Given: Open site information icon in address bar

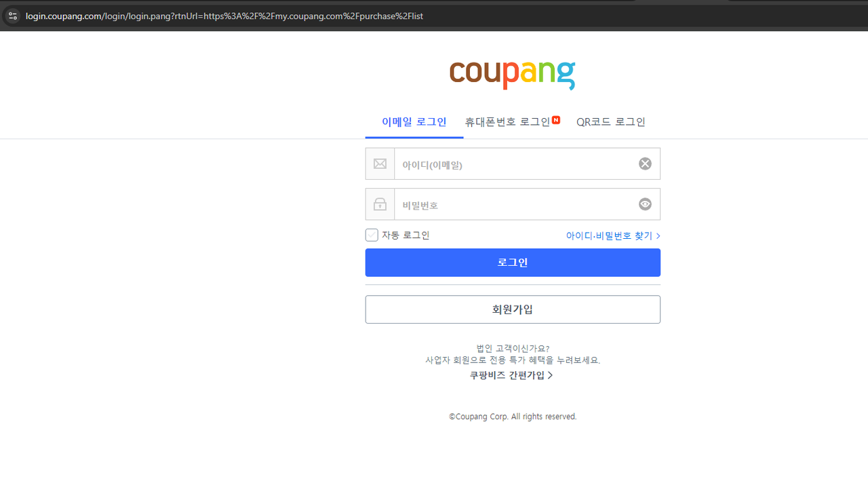Looking at the screenshot, I should [12, 16].
